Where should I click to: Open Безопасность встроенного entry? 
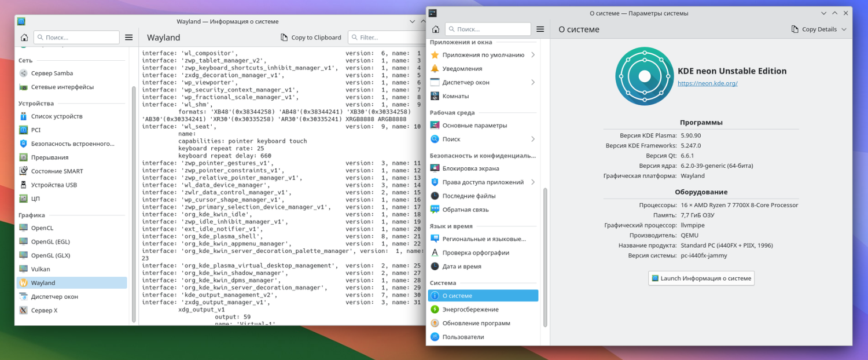click(x=72, y=144)
